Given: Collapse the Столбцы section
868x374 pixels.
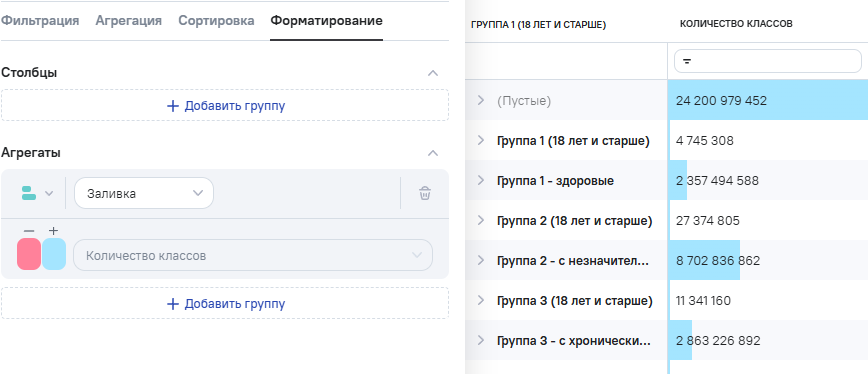Looking at the screenshot, I should [433, 73].
